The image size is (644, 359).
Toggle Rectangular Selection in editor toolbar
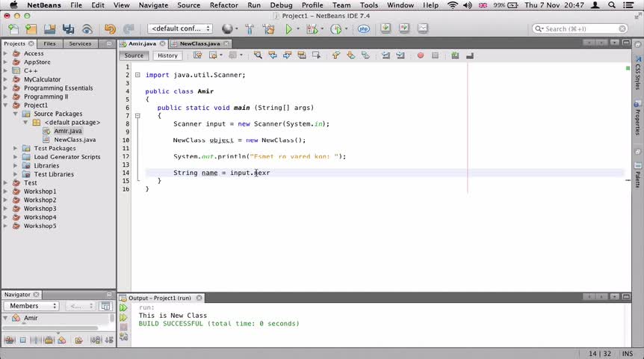[316, 55]
